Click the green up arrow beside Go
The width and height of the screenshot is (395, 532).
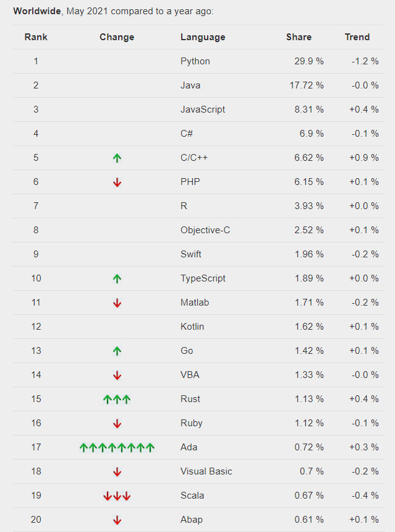coord(117,351)
